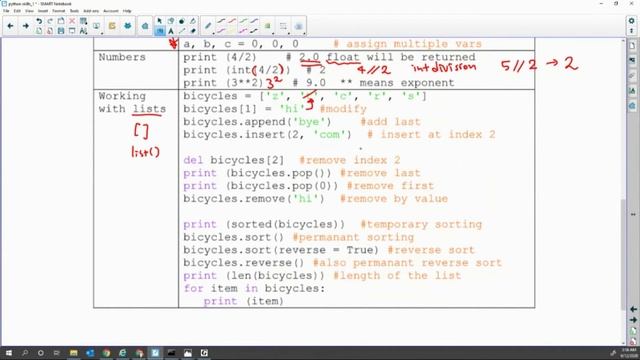Open the Edit menu
The image size is (640, 360).
(17, 11)
